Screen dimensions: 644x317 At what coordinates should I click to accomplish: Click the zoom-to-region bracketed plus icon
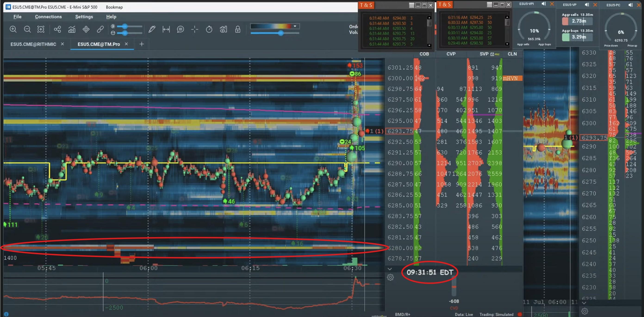[x=41, y=29]
